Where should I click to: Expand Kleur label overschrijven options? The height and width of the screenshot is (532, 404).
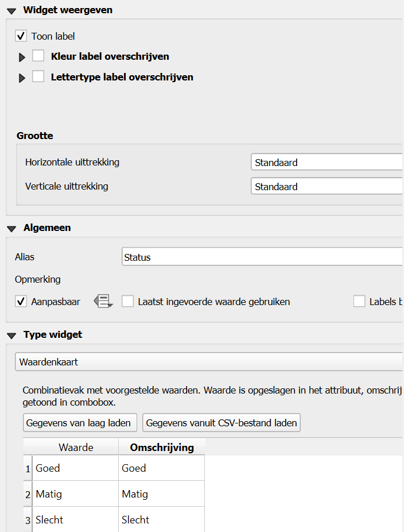[x=22, y=57]
